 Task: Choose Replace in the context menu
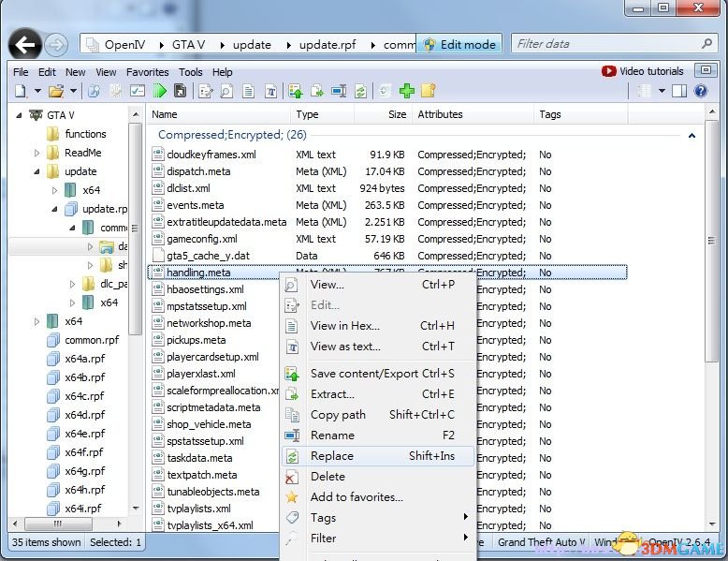[378, 456]
